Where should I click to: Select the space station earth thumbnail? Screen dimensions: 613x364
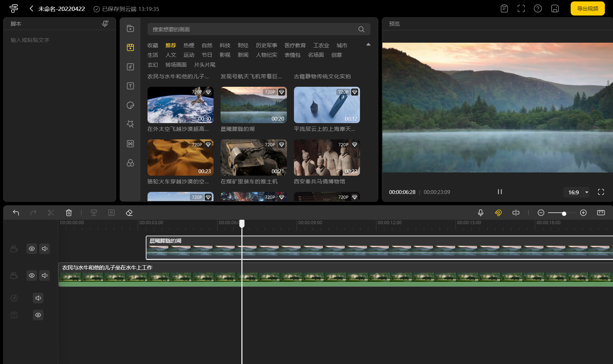pos(180,105)
